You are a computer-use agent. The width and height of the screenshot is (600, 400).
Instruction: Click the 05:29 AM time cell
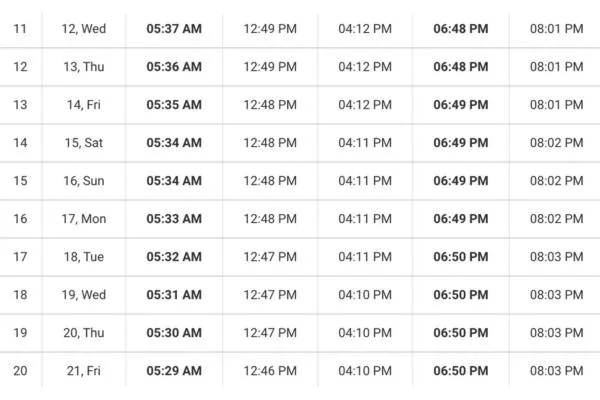pos(174,371)
